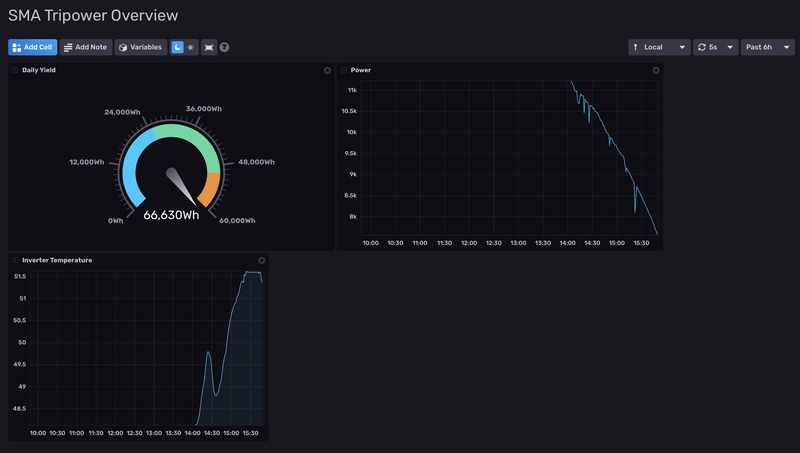The height and width of the screenshot is (453, 800).
Task: Select the SMA Tripower Overview dashboard title
Action: coord(93,16)
